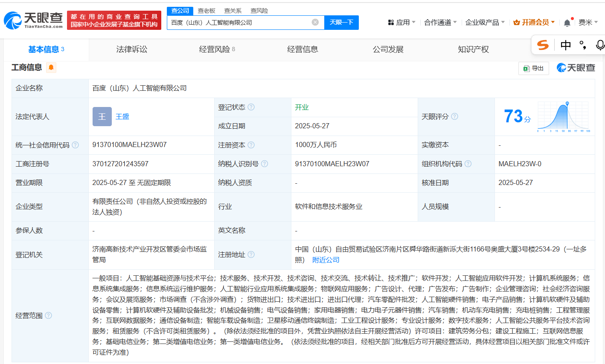605x364 pixels.
Task: Click the orange bell icon beside 工商信息
Action: 51,67
